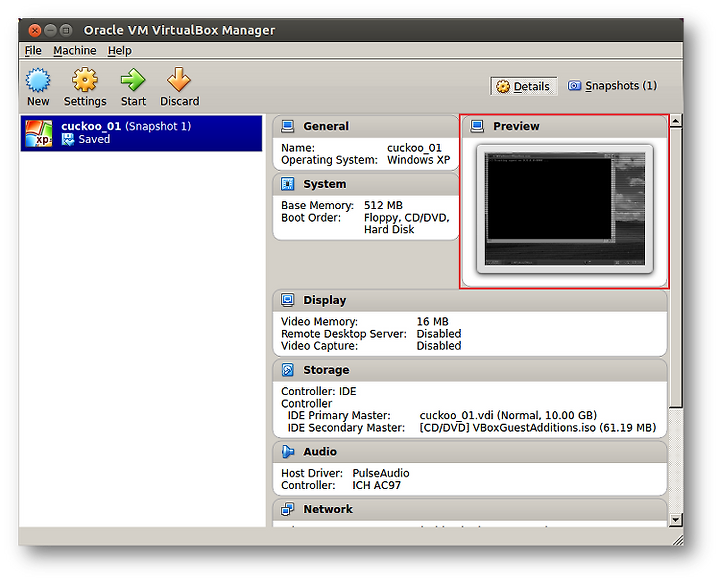Click the VM preview screen thumbnail
This screenshot has height=582, width=720.
[x=565, y=209]
